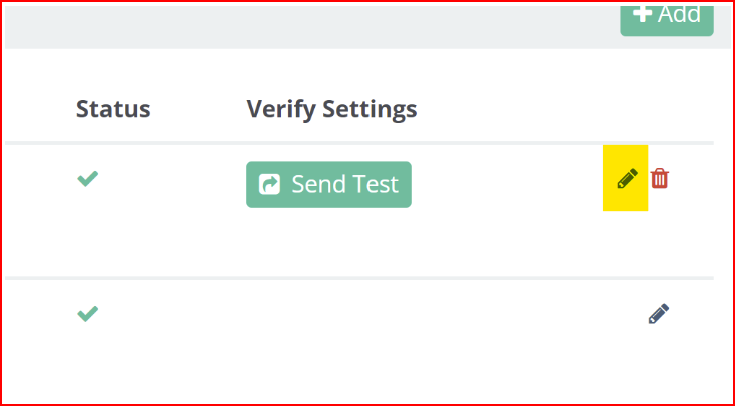Delete first row using red trash icon

click(660, 179)
